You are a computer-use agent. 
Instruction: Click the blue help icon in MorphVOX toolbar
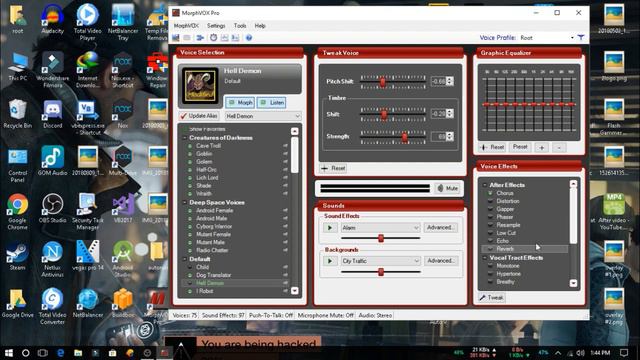[249, 38]
